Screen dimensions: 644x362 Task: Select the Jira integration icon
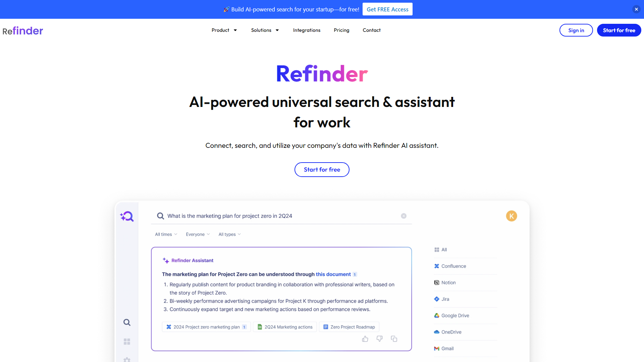coord(437,299)
